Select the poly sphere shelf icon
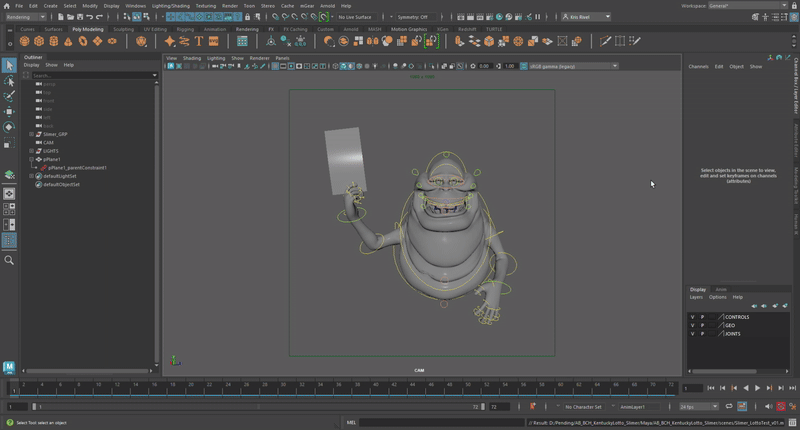800x430 pixels. pos(24,41)
